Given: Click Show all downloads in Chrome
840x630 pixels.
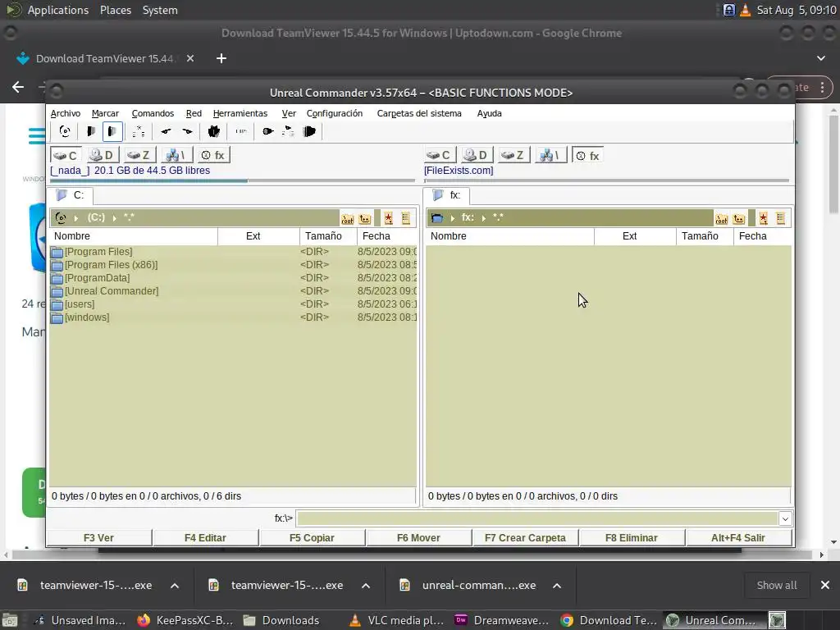Looking at the screenshot, I should click(776, 585).
